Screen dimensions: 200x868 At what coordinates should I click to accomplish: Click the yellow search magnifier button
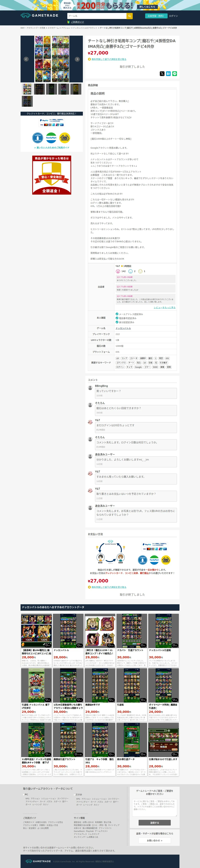click(x=130, y=16)
